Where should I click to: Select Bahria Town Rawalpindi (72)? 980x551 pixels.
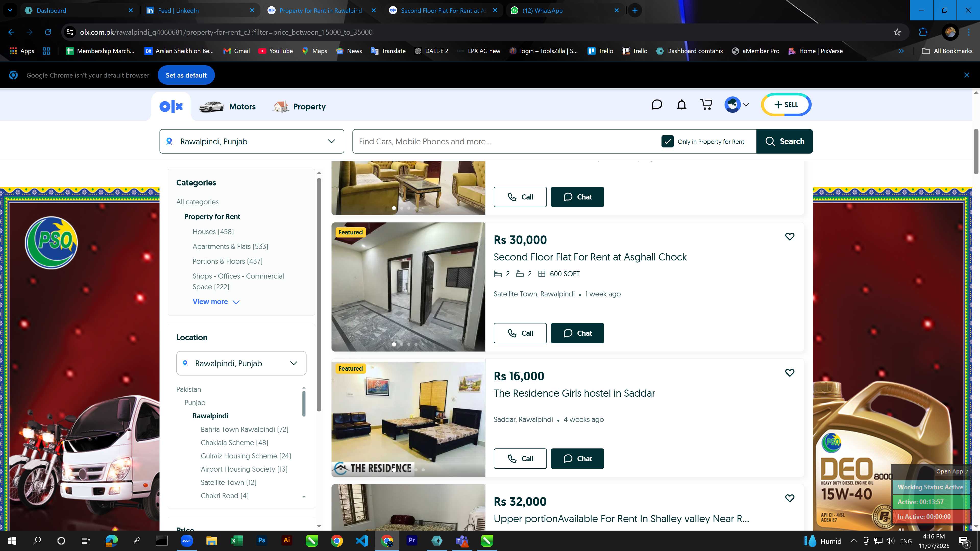tap(244, 429)
